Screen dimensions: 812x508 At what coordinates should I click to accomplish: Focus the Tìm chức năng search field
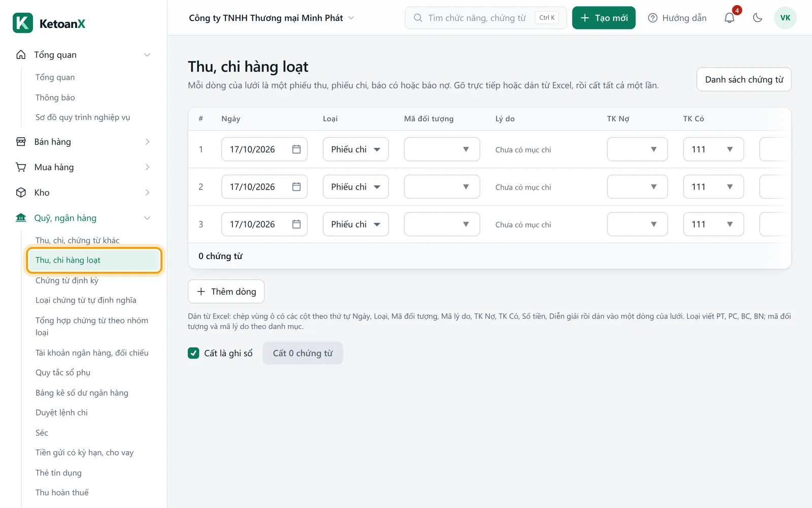(486, 18)
